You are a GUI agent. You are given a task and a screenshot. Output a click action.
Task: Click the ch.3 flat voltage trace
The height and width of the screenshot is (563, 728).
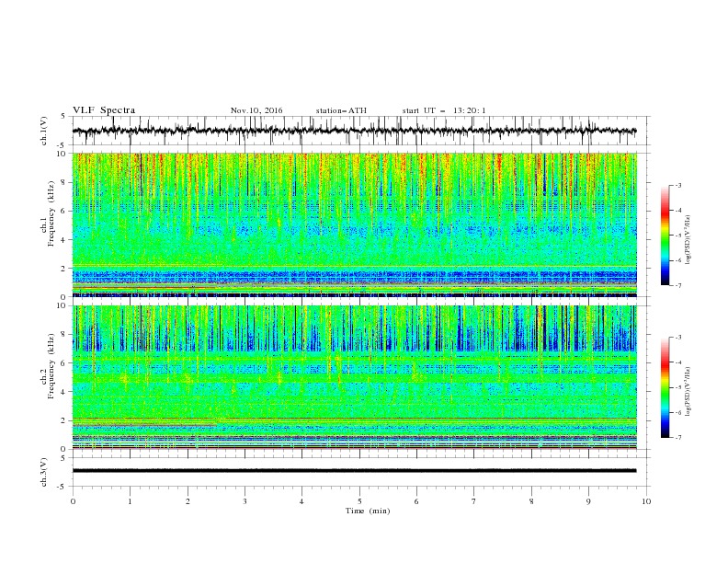[354, 471]
